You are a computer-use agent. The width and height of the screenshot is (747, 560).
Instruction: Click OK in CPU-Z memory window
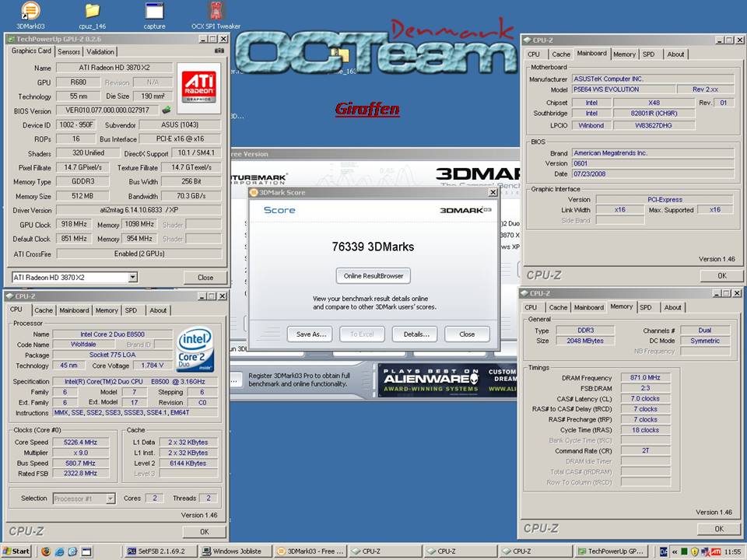(x=719, y=529)
